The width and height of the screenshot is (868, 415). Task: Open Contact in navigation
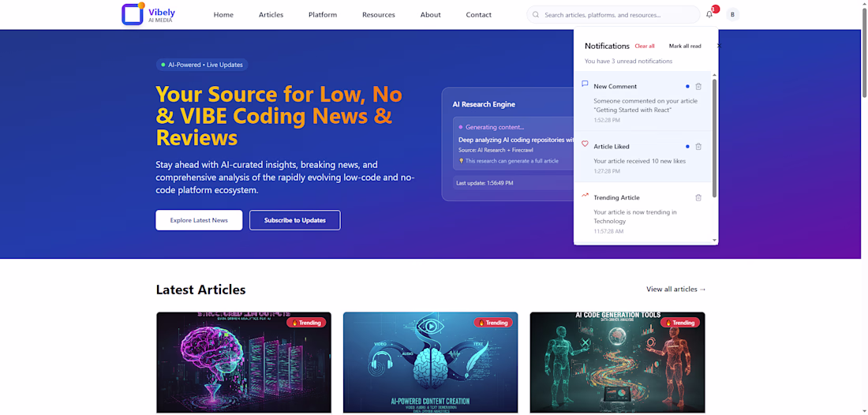pos(479,15)
